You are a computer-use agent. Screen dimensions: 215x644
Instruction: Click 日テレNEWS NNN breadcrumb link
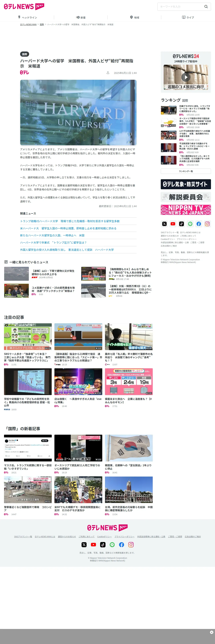coord(28,25)
